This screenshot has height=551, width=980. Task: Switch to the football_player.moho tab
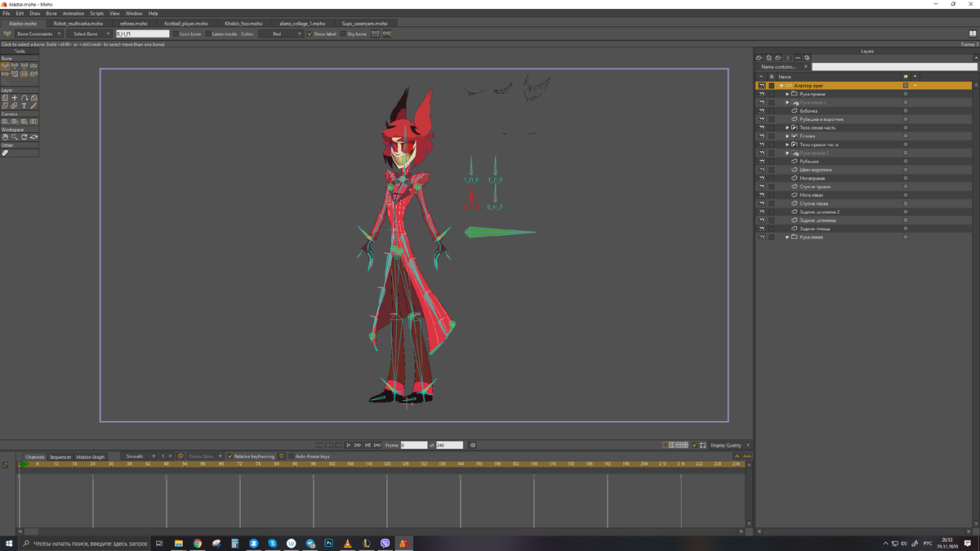tap(185, 24)
